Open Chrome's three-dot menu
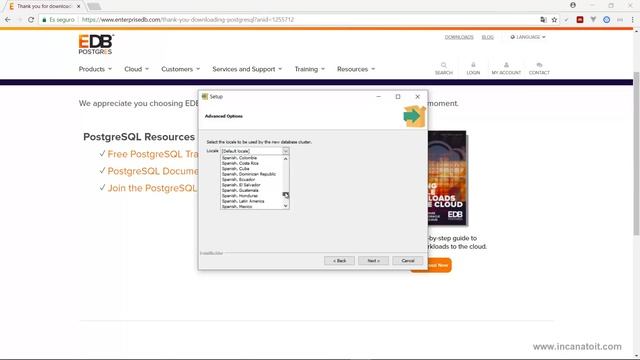The image size is (640, 360). [633, 20]
